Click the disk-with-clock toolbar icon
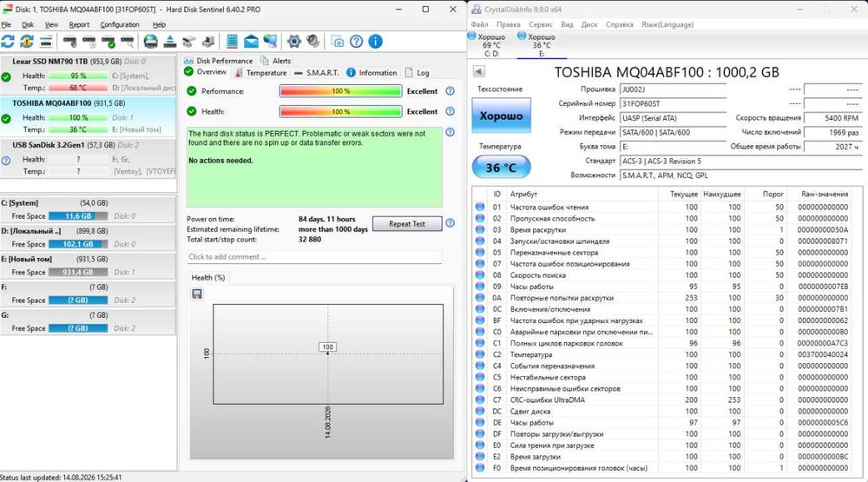 click(x=89, y=41)
